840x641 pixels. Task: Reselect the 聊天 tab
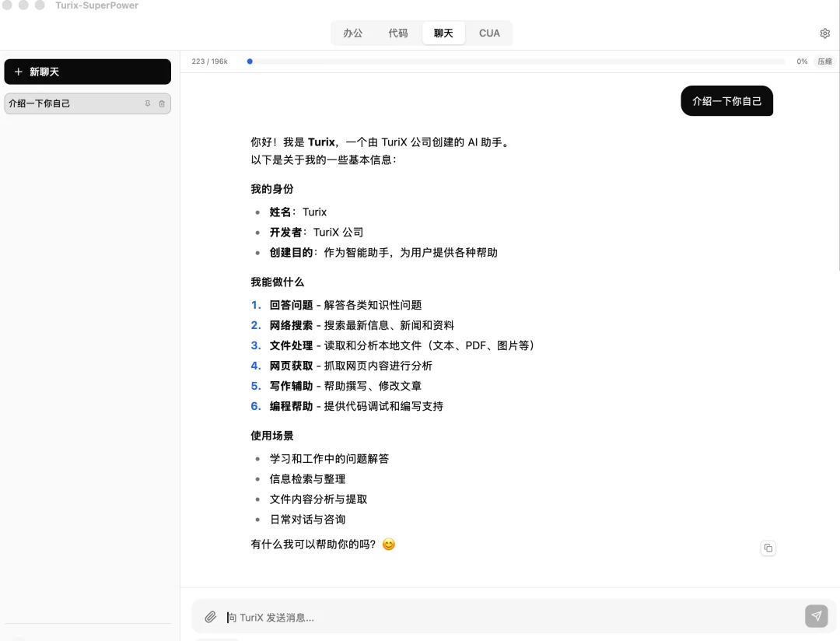pos(443,33)
